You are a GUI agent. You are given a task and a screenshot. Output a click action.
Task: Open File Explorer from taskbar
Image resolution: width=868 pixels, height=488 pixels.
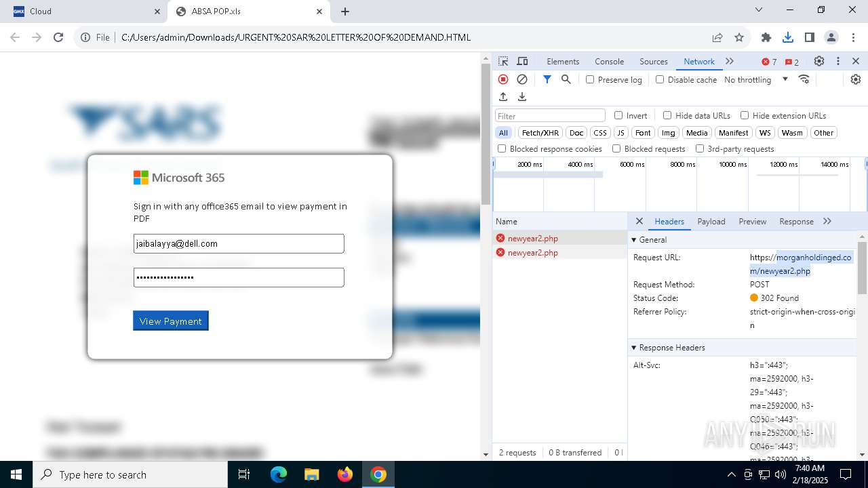coord(312,474)
